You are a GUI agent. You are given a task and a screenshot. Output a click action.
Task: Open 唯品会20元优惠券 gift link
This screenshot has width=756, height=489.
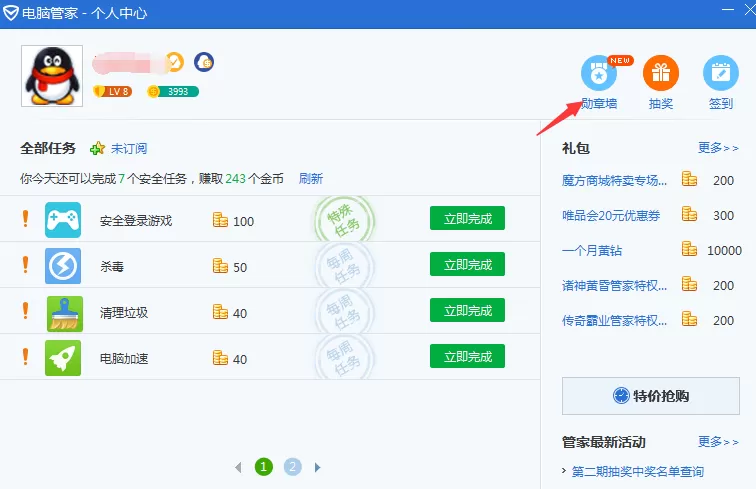pos(611,216)
